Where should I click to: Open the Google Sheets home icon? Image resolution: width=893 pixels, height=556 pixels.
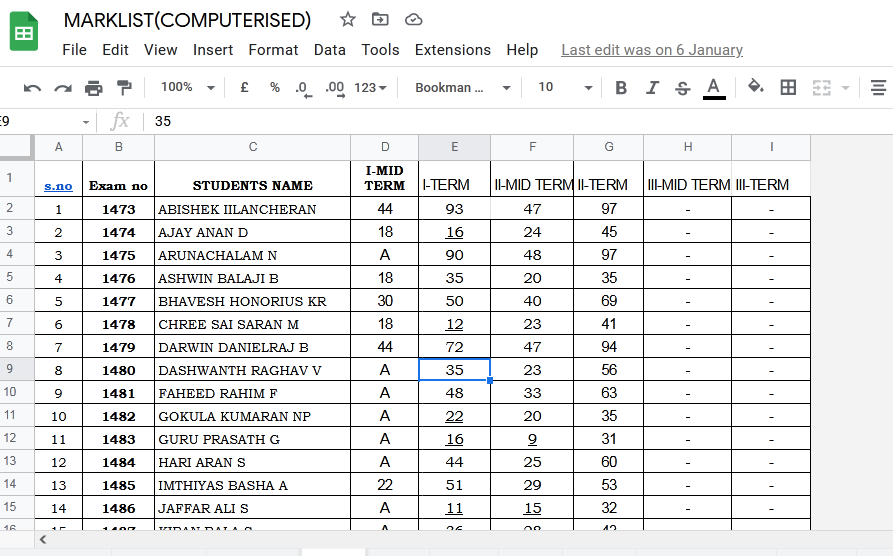coord(25,33)
